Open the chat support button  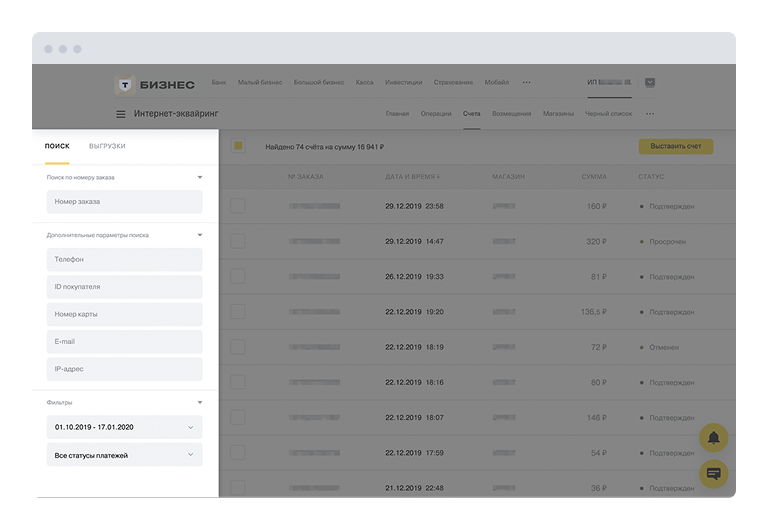[x=713, y=473]
